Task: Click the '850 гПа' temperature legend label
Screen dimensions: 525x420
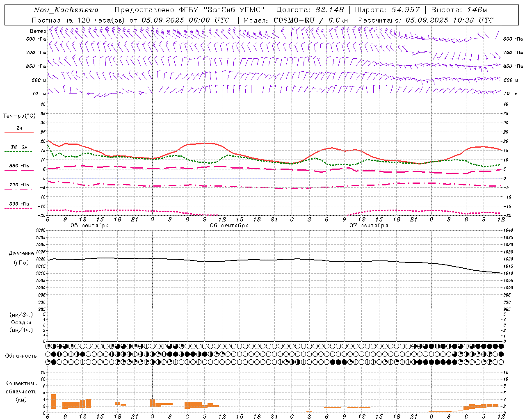Action: tap(19, 166)
